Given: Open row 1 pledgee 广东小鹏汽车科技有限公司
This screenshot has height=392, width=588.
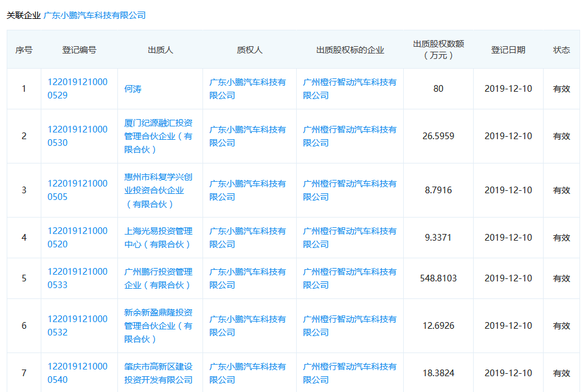Looking at the screenshot, I should coord(247,89).
